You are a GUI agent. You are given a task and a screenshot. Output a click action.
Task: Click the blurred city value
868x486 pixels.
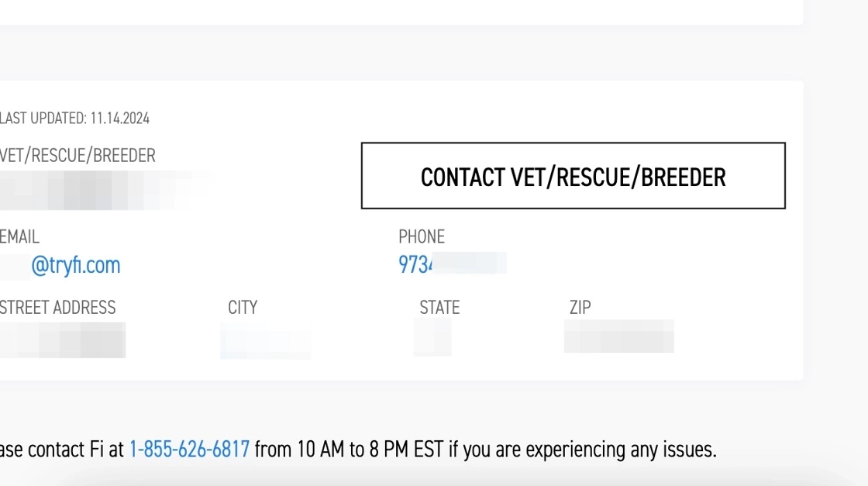(x=265, y=343)
